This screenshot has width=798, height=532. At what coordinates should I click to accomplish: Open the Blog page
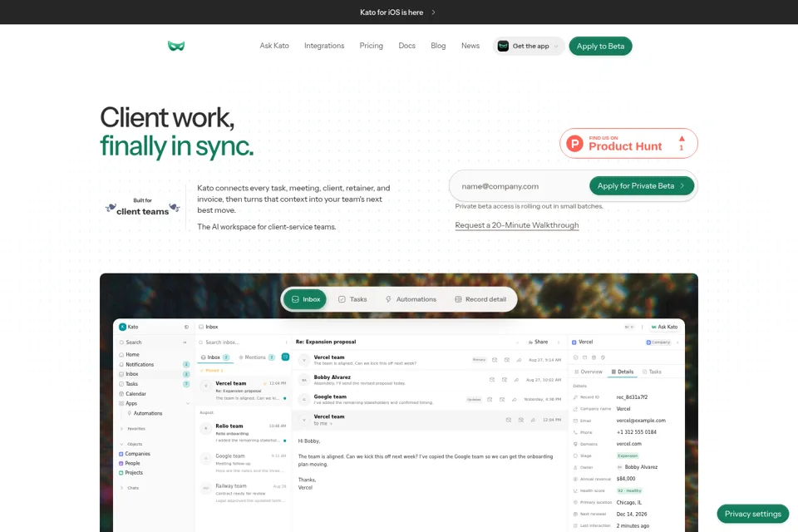[x=438, y=46]
